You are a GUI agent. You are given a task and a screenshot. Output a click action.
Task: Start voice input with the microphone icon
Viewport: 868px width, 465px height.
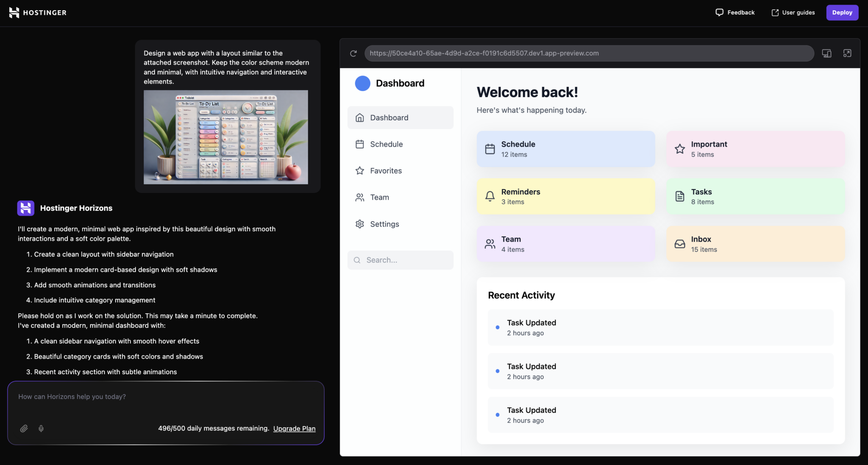click(41, 429)
